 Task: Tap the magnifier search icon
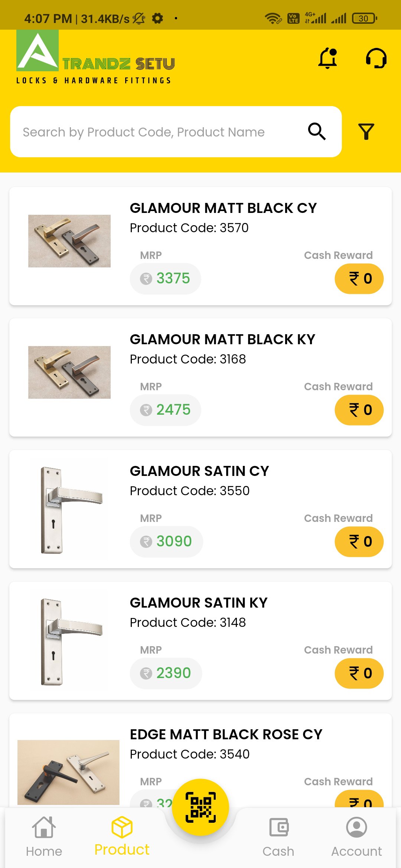coord(317,131)
